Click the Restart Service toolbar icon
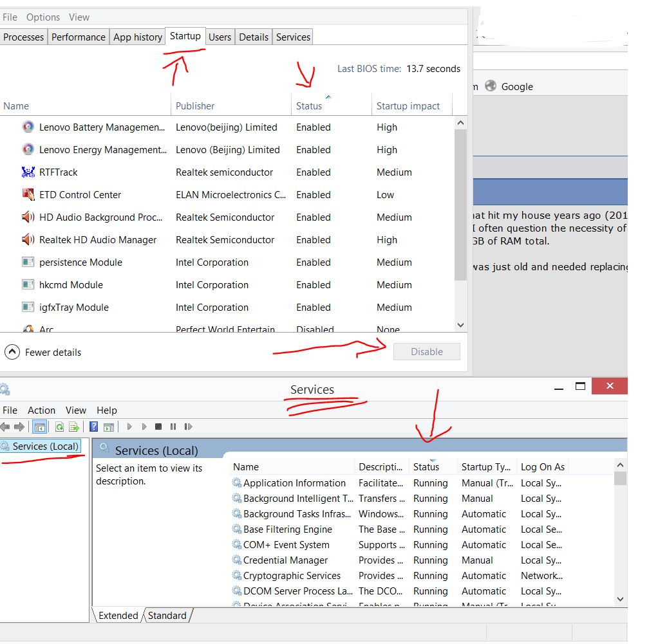The height and width of the screenshot is (644, 658). point(188,427)
